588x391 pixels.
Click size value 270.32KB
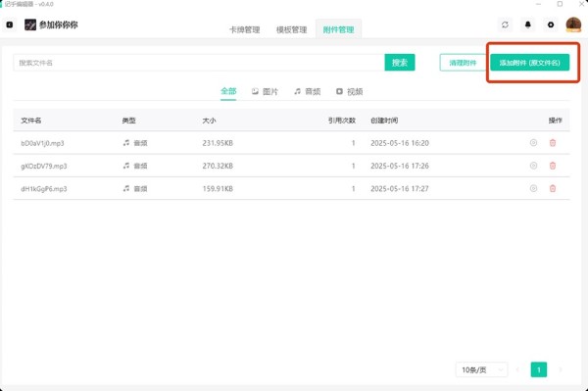(x=218, y=166)
